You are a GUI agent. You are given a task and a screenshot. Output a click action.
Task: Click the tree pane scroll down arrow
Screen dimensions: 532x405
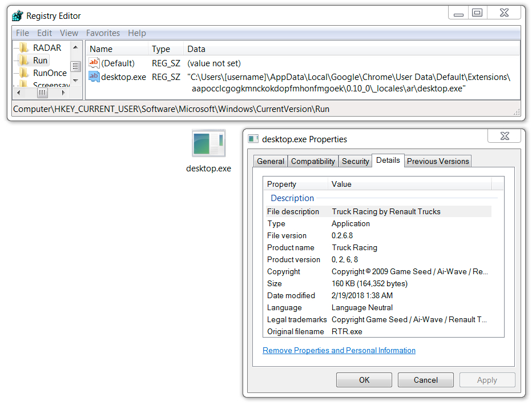click(76, 81)
